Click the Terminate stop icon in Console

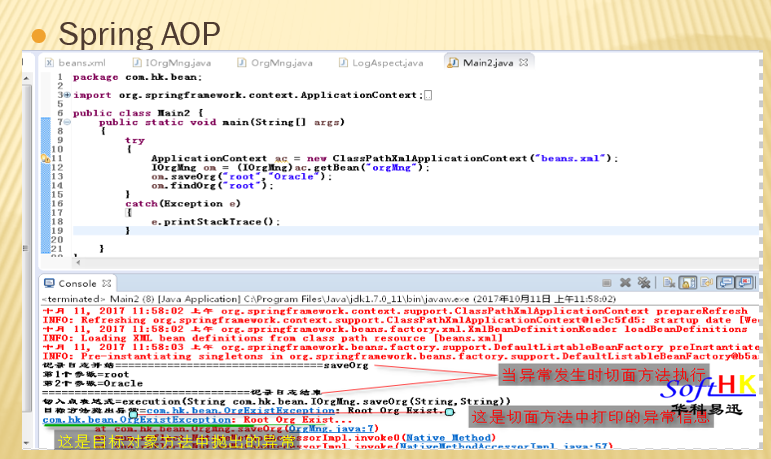point(607,282)
